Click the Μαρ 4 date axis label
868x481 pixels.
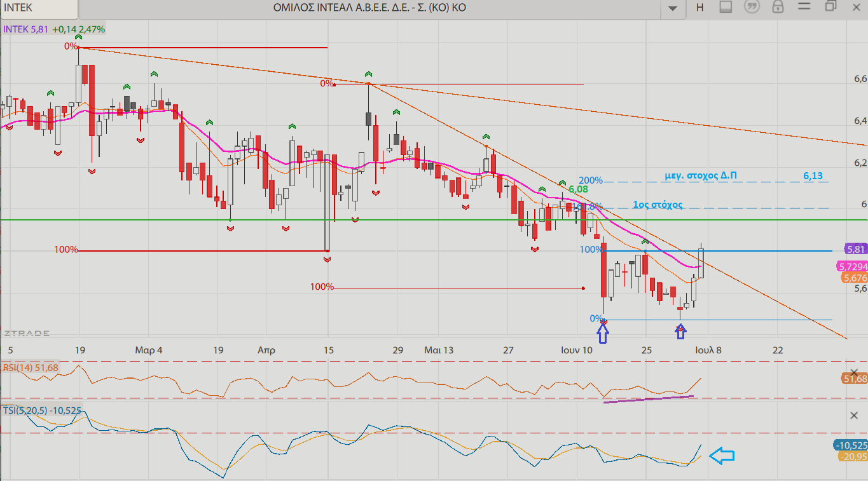[149, 350]
